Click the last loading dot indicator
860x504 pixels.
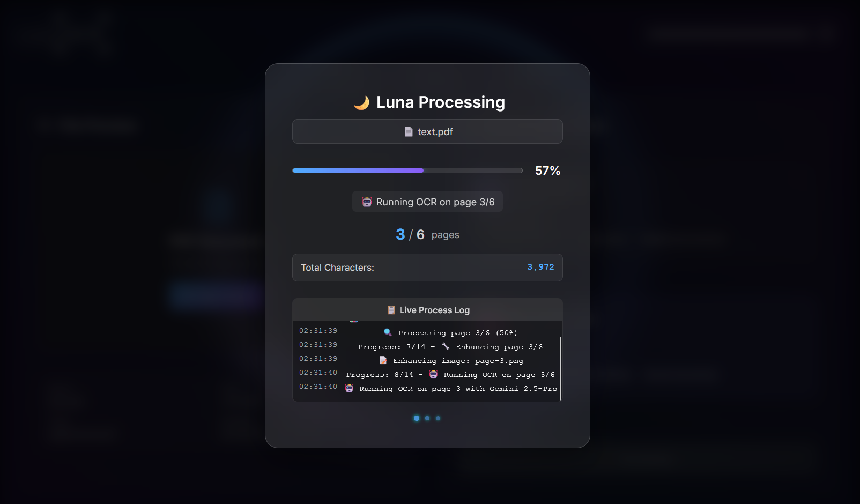point(438,418)
